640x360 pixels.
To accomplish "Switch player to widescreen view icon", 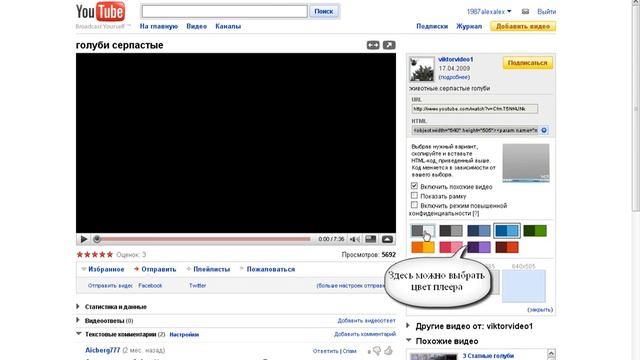I will point(373,45).
